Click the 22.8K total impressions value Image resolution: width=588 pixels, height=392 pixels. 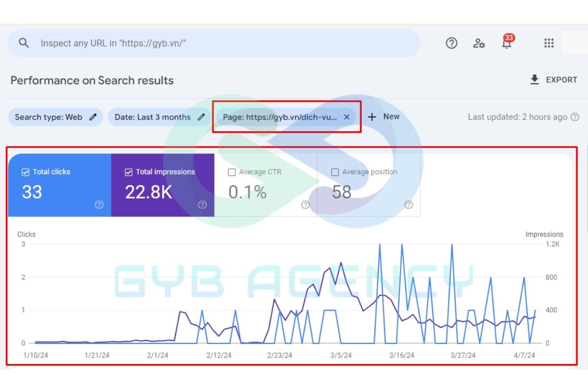click(148, 192)
